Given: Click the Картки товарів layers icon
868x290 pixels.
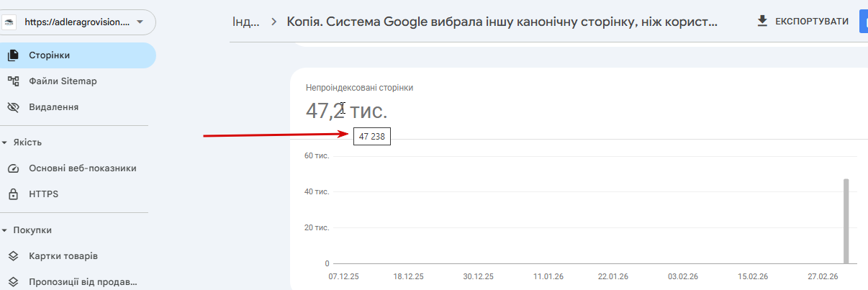Looking at the screenshot, I should tap(13, 256).
